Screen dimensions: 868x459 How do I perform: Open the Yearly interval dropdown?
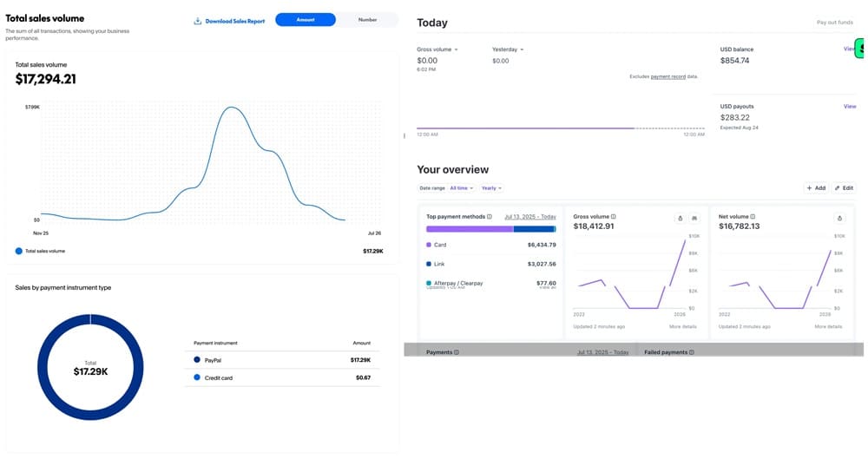491,188
